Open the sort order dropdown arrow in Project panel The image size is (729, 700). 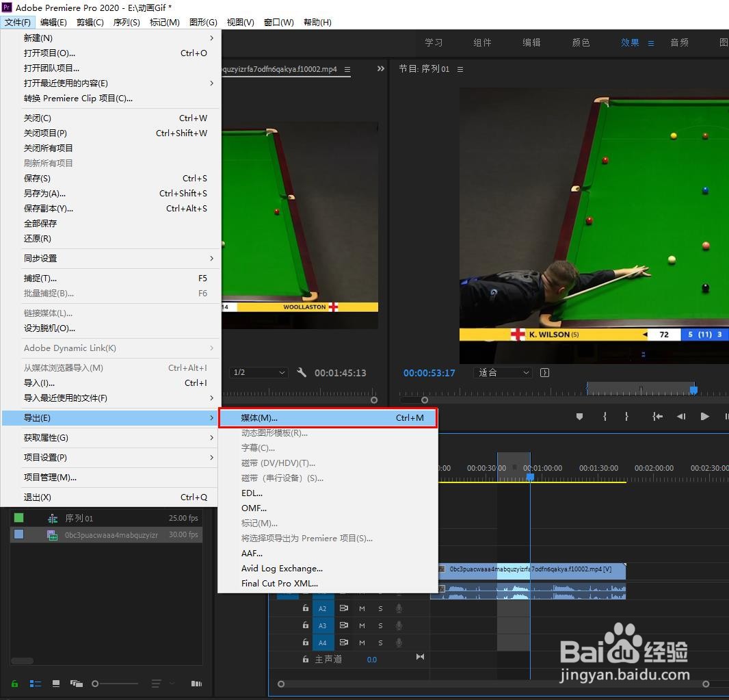pos(172,684)
